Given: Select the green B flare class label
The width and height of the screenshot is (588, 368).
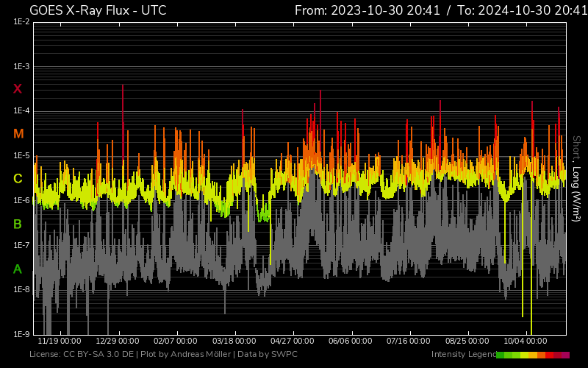Looking at the screenshot, I should [x=18, y=224].
